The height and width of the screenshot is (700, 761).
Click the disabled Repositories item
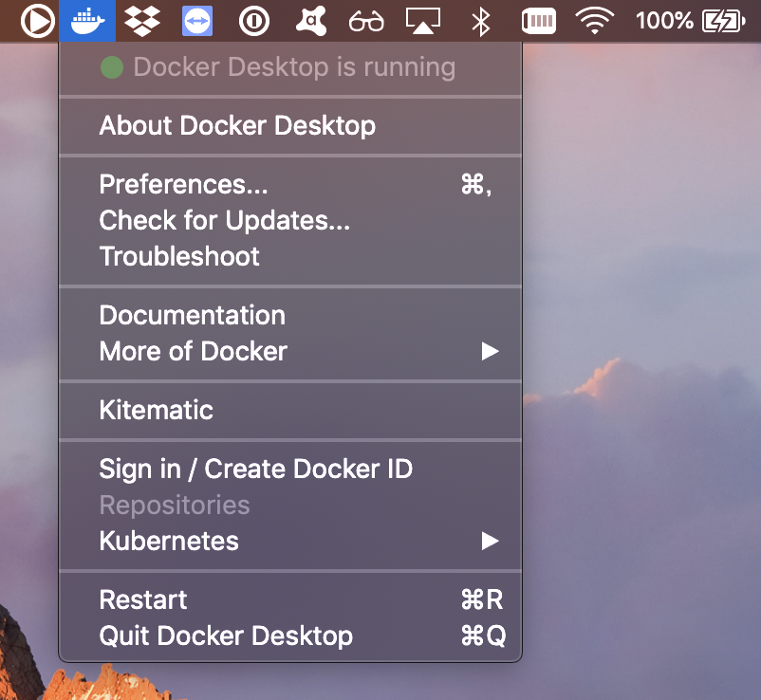pos(290,505)
